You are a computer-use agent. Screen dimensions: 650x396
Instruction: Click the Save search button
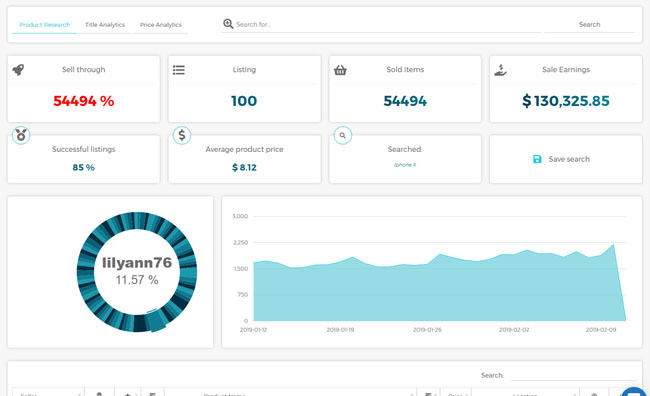tap(566, 159)
